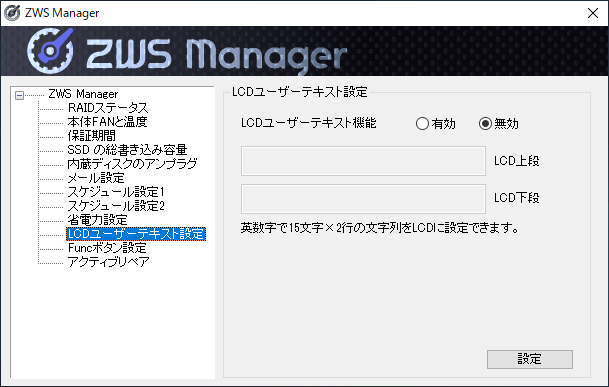Viewport: 609px width, 387px height.
Task: Open 省電力設定 page
Action: click(97, 220)
